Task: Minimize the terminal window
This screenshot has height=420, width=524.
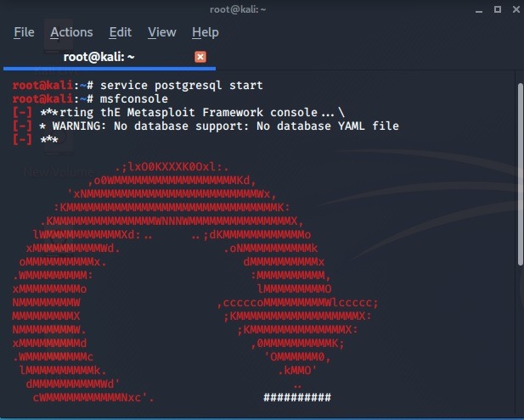Action: (x=479, y=10)
